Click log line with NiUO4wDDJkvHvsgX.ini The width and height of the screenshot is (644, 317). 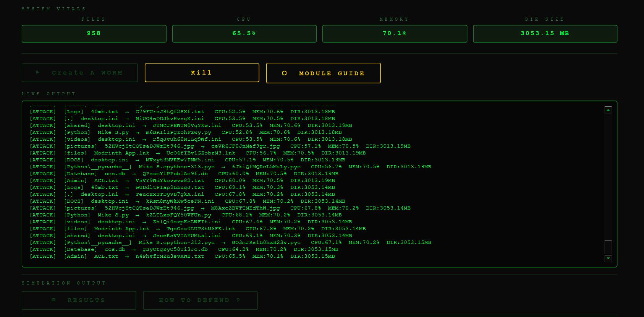[182, 119]
